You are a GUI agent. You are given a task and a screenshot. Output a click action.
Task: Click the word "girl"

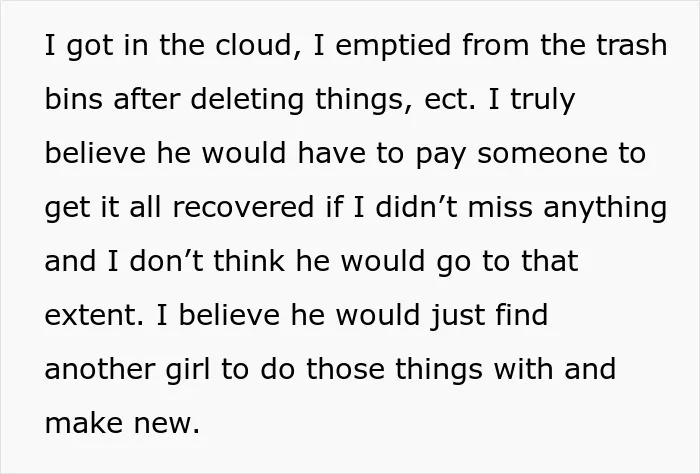[188, 370]
